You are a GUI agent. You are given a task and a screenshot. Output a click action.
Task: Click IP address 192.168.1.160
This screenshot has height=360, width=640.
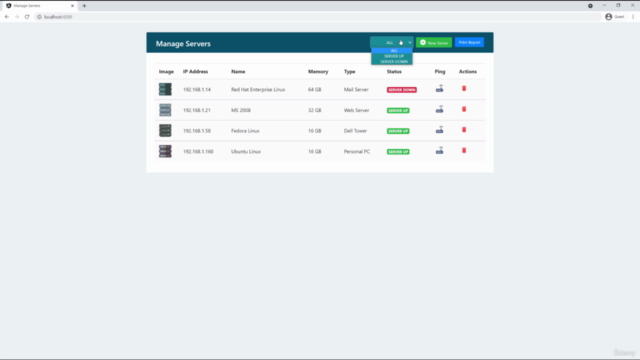[198, 151]
